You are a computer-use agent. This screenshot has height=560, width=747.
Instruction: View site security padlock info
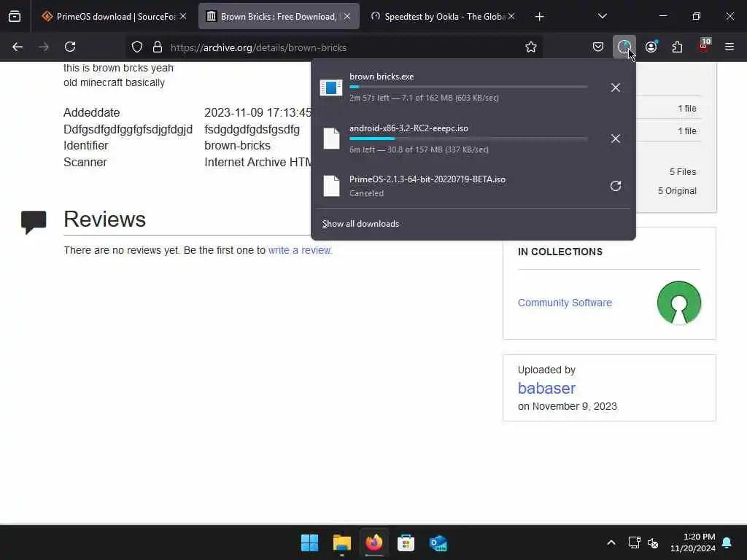point(158,47)
